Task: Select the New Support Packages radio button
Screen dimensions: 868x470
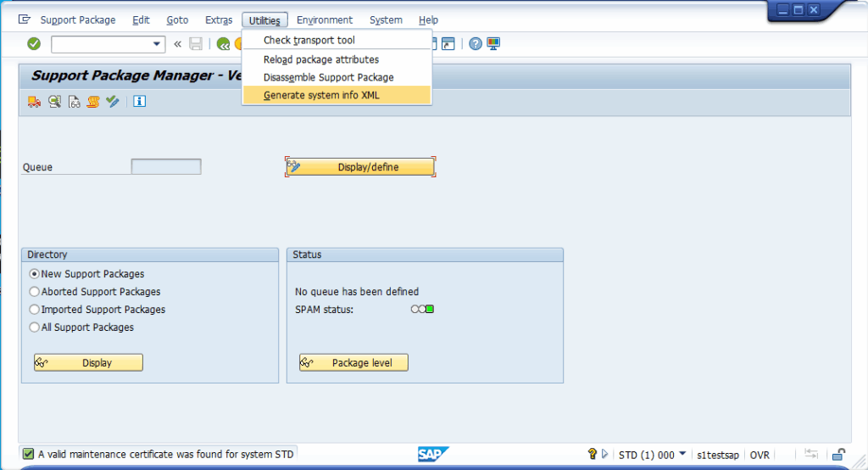Action: click(35, 274)
